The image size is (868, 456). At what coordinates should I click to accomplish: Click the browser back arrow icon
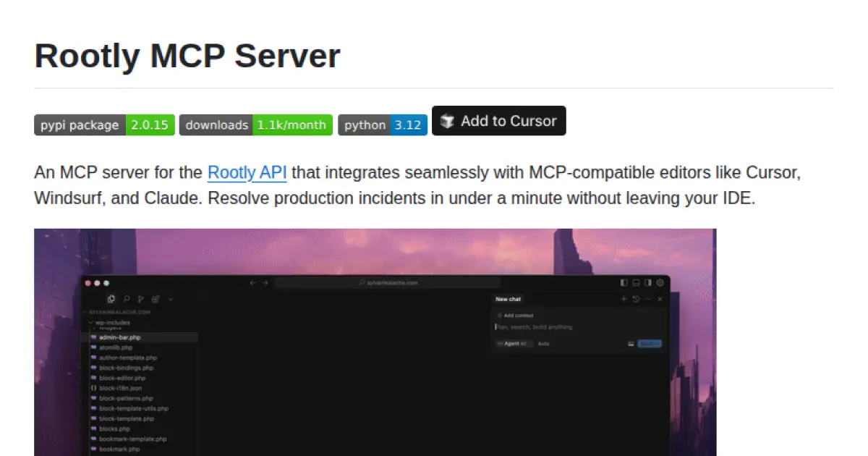[253, 283]
